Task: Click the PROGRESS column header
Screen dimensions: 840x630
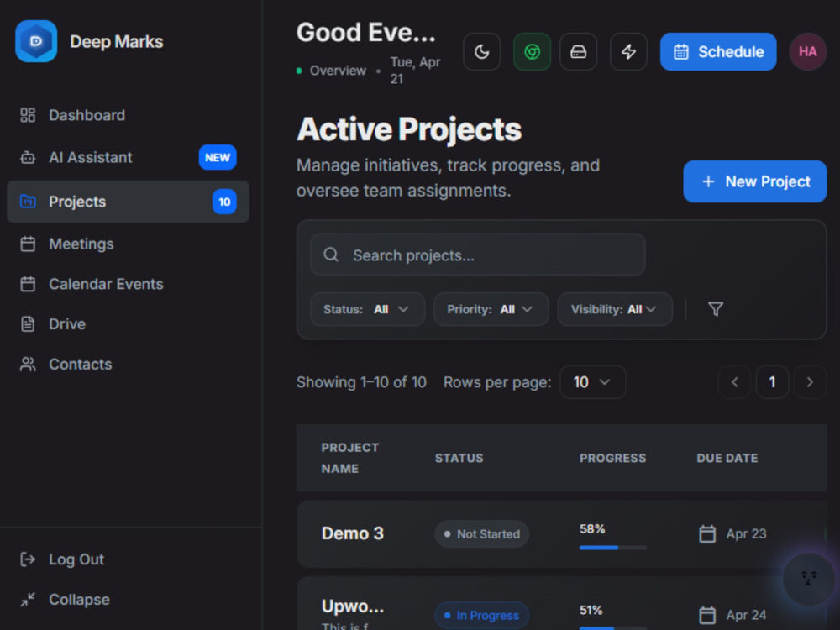Action: pyautogui.click(x=613, y=458)
